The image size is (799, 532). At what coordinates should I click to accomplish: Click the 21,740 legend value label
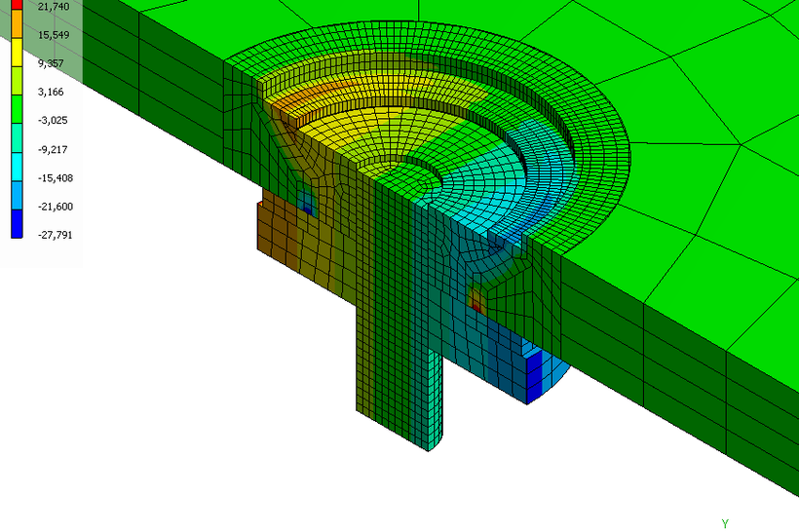pyautogui.click(x=54, y=7)
